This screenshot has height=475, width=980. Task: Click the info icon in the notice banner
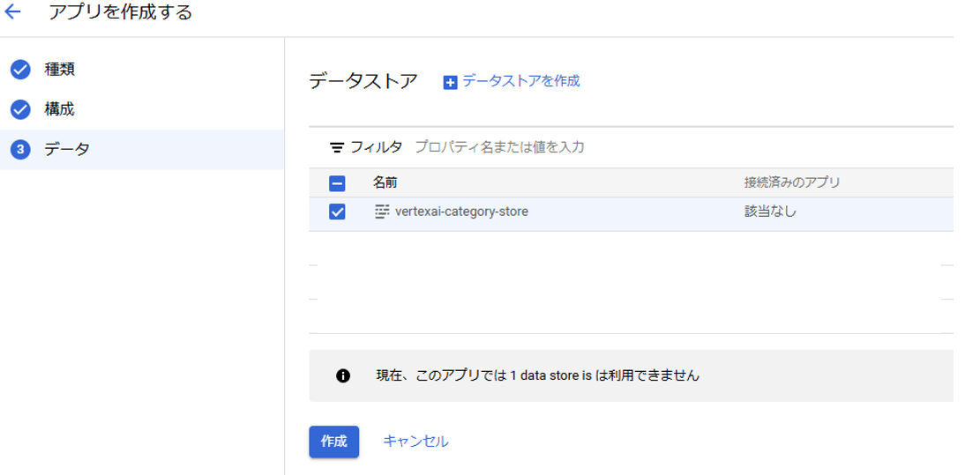pyautogui.click(x=342, y=375)
